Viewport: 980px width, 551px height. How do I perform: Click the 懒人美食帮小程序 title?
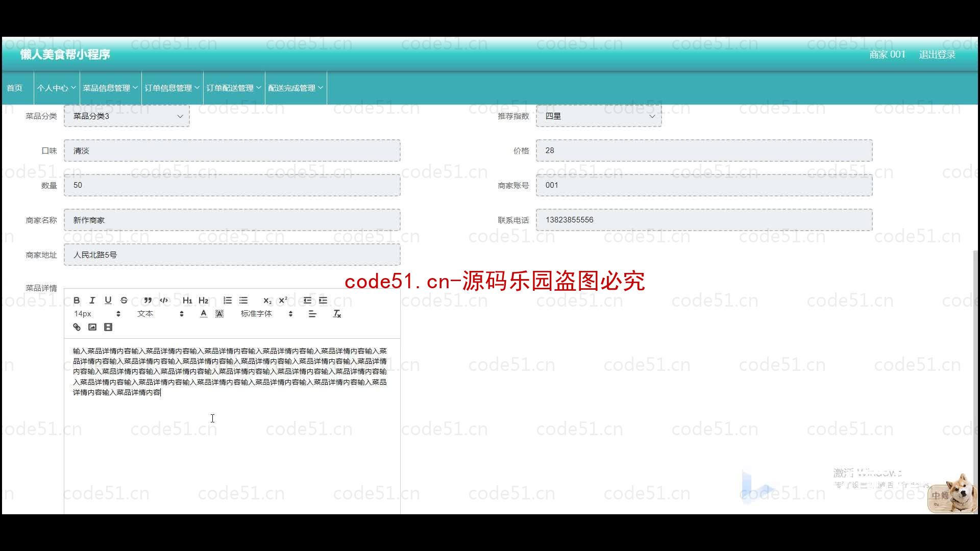(65, 55)
